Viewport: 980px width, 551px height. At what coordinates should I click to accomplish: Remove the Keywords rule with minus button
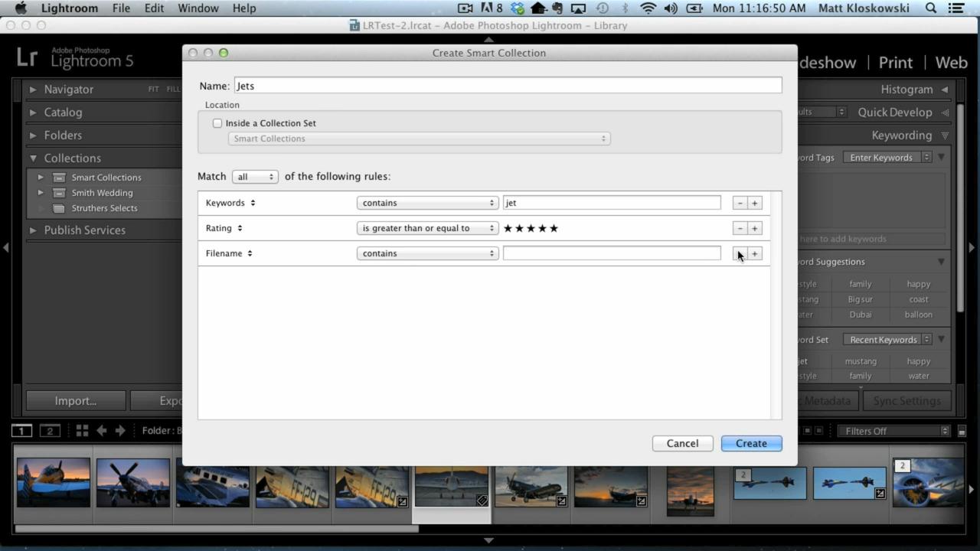[x=740, y=203]
